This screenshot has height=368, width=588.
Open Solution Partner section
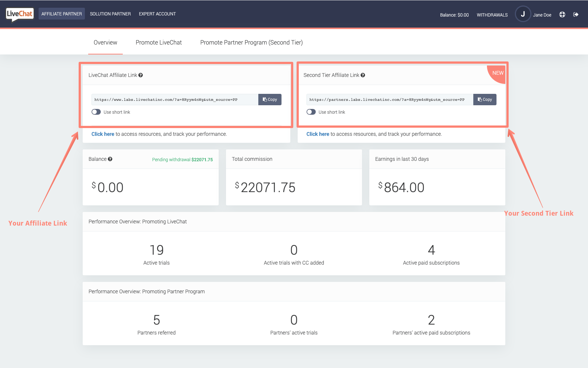coord(110,14)
